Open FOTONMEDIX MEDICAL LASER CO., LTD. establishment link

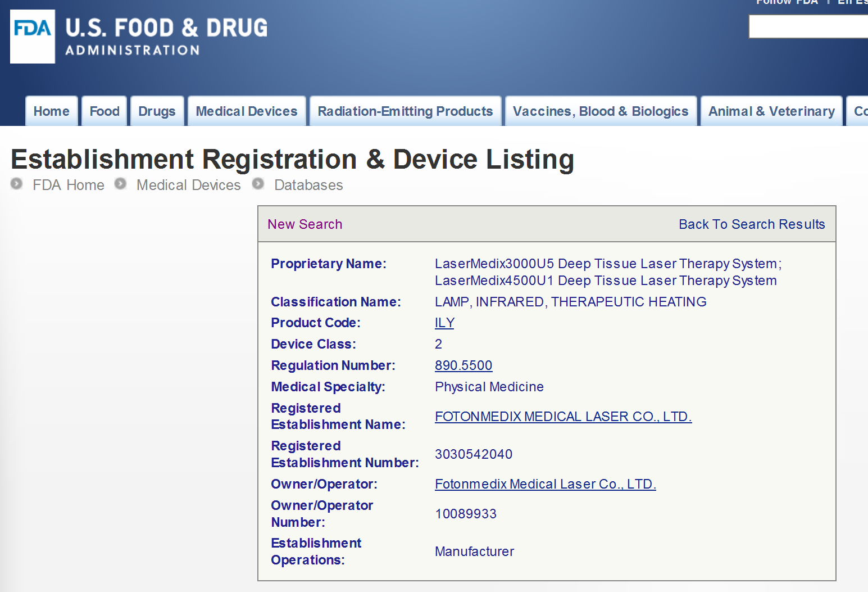point(563,417)
